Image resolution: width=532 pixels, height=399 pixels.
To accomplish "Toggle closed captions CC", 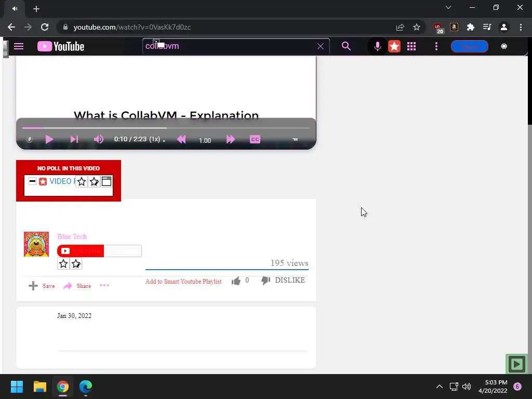I will click(255, 139).
